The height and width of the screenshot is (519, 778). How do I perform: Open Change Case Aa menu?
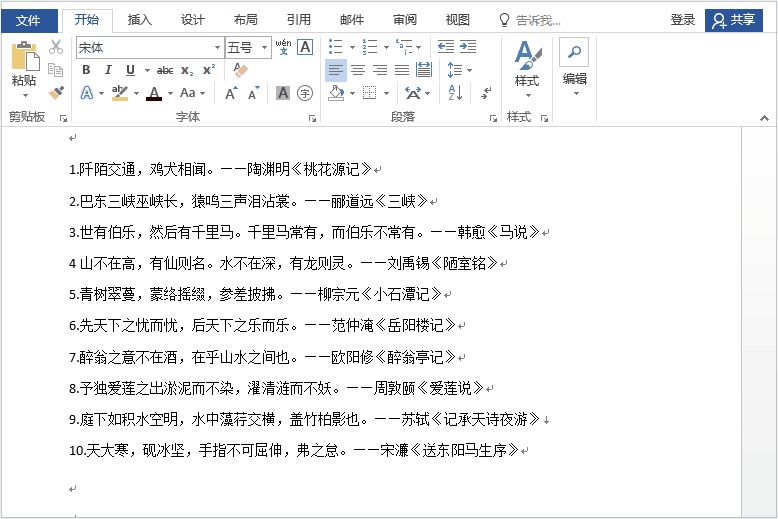(x=192, y=93)
